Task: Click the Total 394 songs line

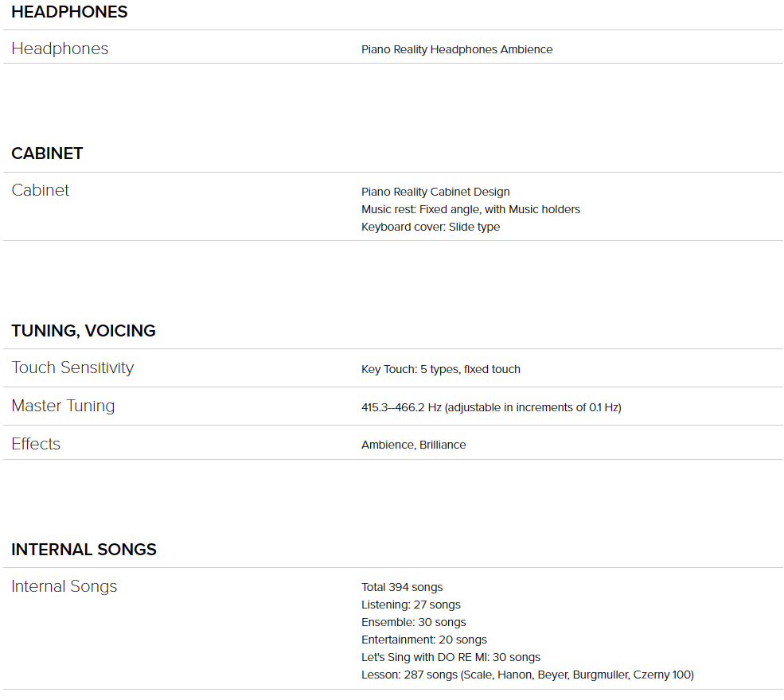Action: pyautogui.click(x=402, y=587)
